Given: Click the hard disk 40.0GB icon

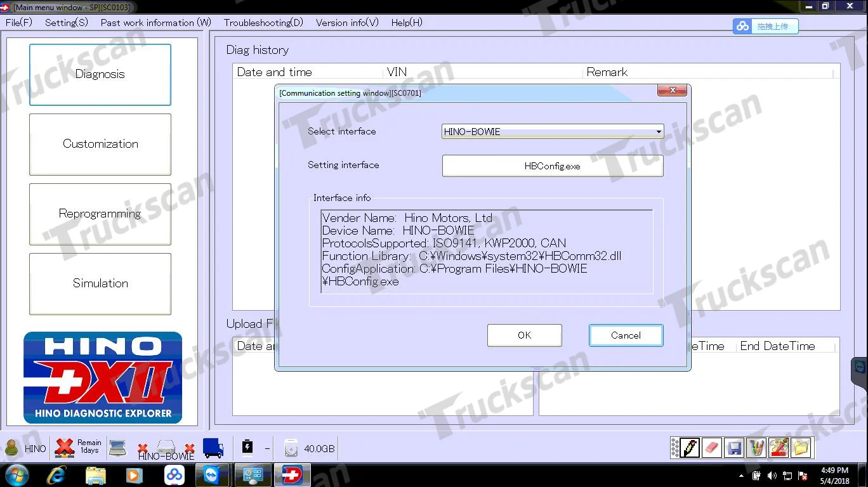Looking at the screenshot, I should [291, 448].
